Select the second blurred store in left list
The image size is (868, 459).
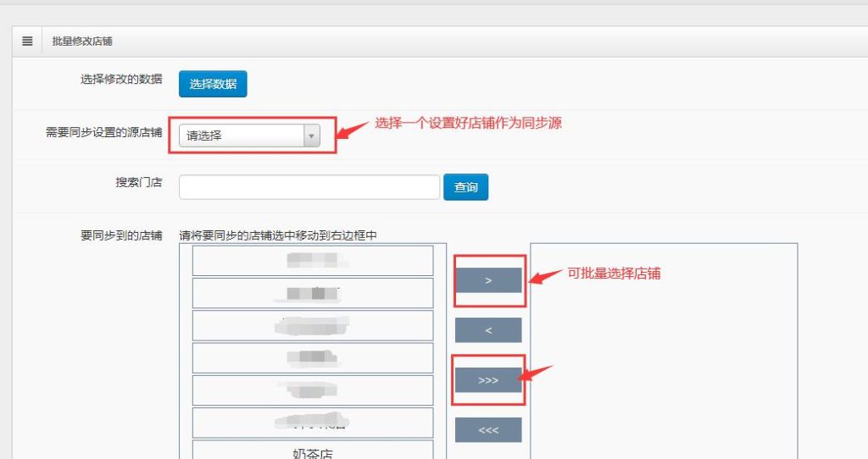[313, 293]
